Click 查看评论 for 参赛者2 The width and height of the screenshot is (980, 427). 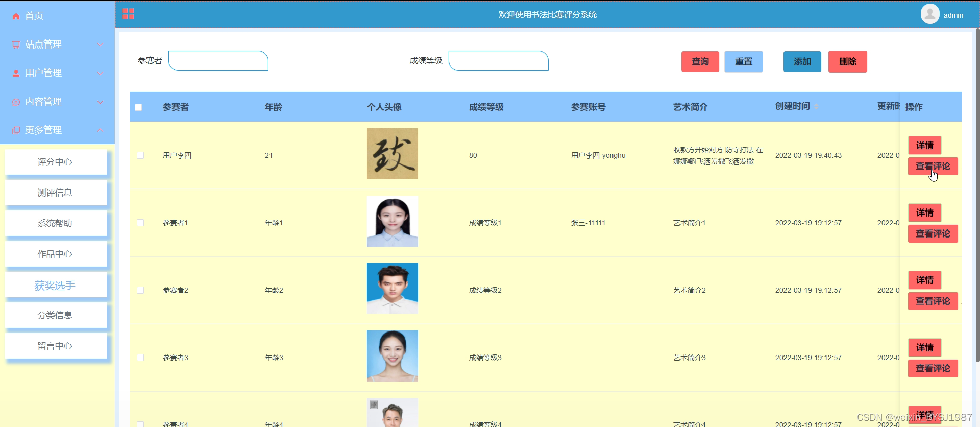pyautogui.click(x=933, y=301)
